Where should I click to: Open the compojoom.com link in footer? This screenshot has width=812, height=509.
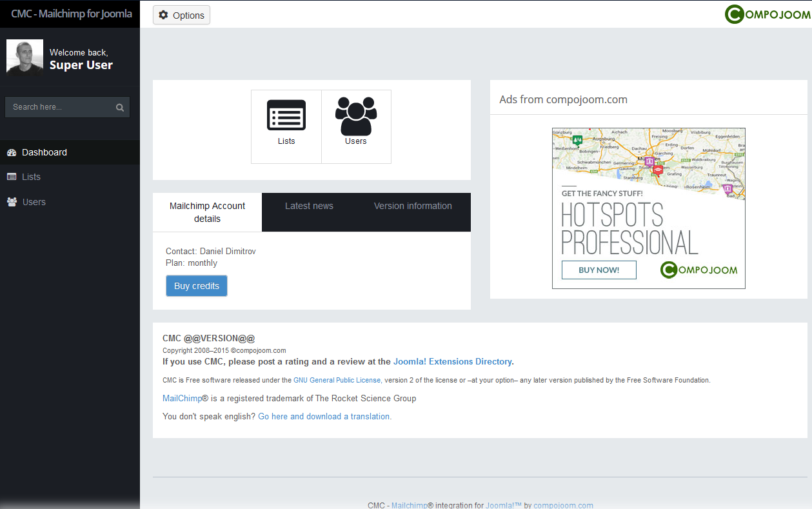pyautogui.click(x=563, y=505)
